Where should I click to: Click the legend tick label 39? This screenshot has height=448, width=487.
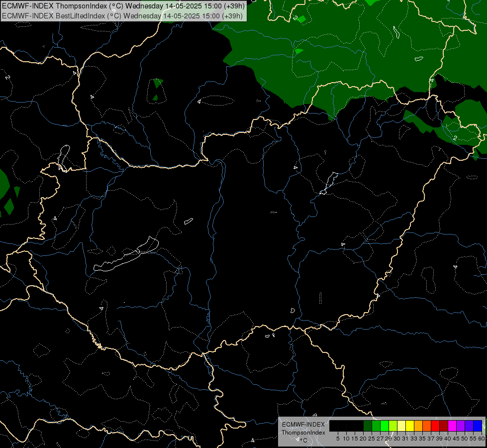click(439, 439)
